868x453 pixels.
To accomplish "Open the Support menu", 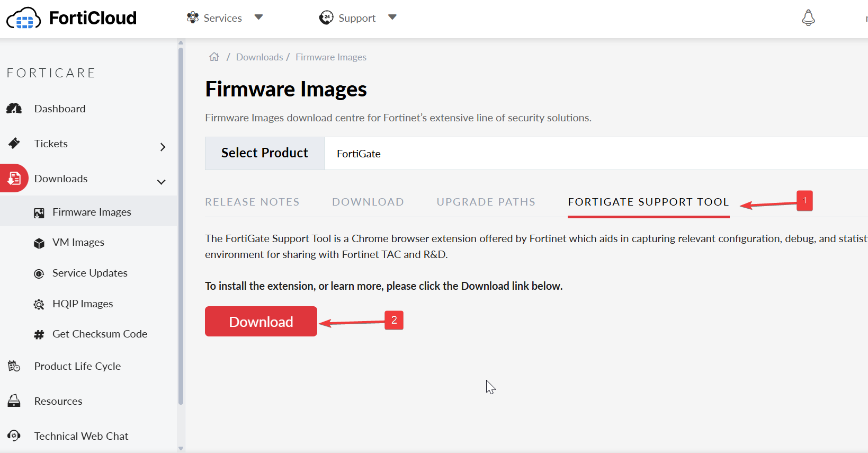I will point(357,18).
